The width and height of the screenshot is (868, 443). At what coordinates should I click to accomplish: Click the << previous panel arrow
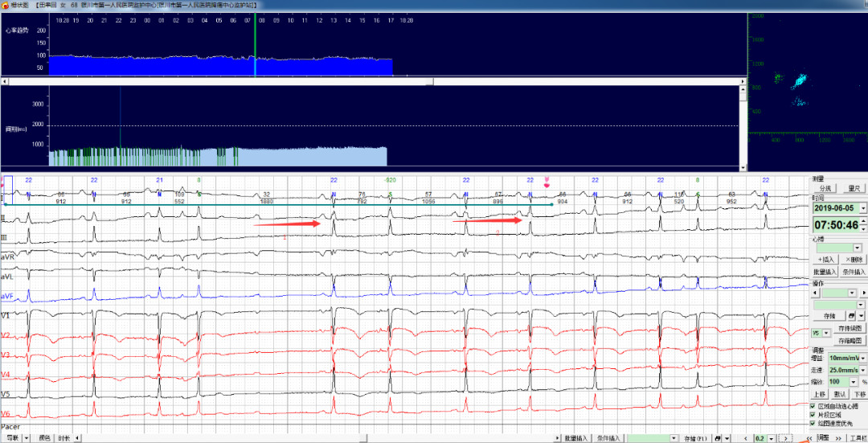(x=809, y=438)
